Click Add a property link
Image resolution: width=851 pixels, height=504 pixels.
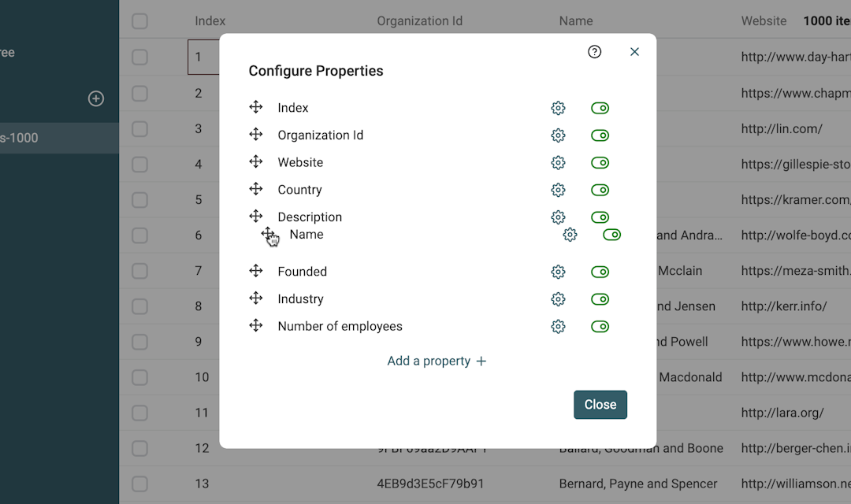pos(437,361)
